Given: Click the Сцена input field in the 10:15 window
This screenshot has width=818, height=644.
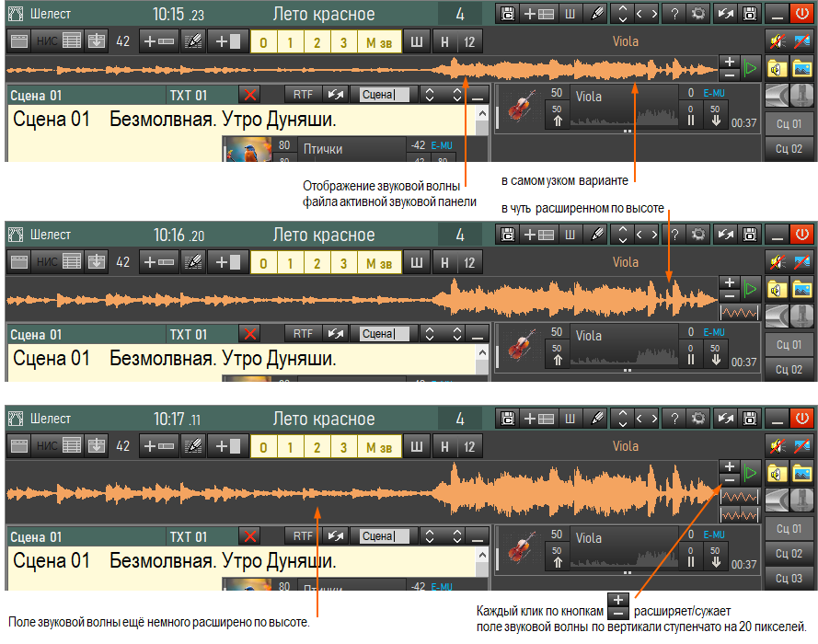Looking at the screenshot, I should coord(385,95).
